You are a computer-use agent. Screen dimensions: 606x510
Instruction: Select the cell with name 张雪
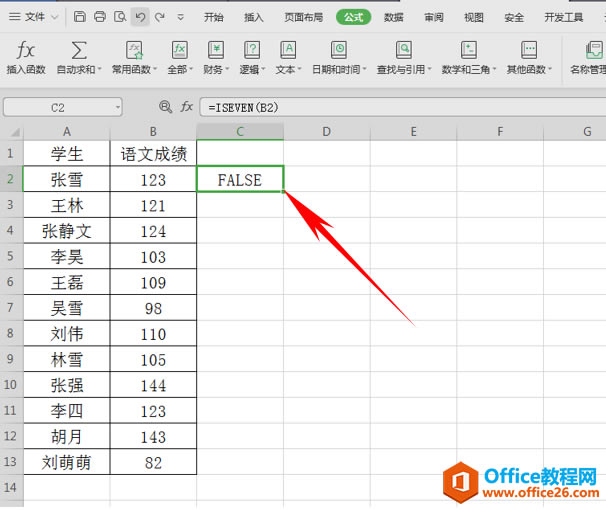pos(67,179)
